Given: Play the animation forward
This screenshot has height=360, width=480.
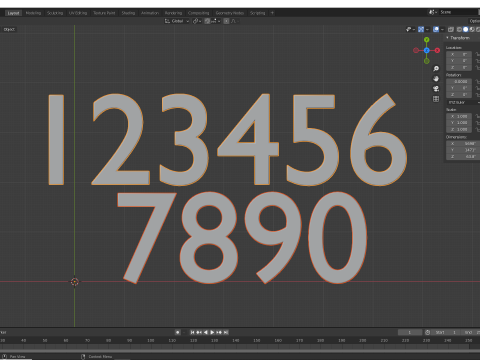Looking at the screenshot, I should point(212,332).
